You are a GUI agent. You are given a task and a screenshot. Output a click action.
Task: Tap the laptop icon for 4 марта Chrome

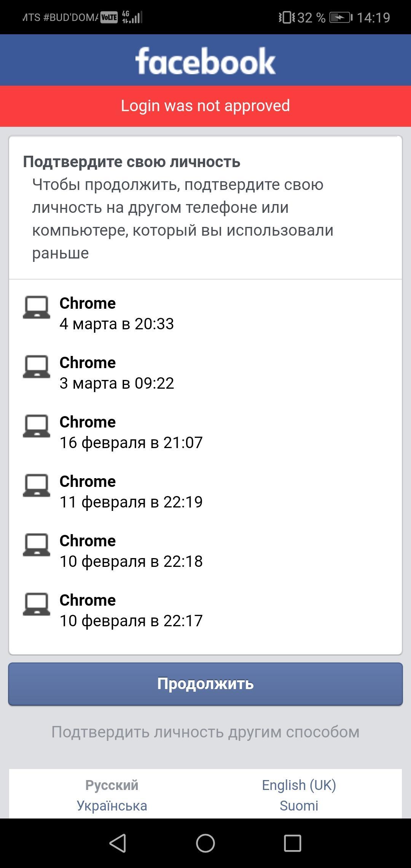(37, 307)
